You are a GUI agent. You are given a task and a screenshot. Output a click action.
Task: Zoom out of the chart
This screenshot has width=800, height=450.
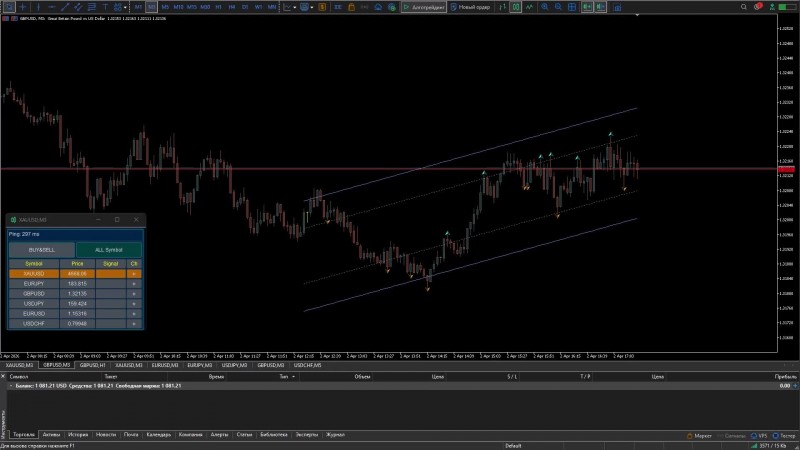[558, 7]
